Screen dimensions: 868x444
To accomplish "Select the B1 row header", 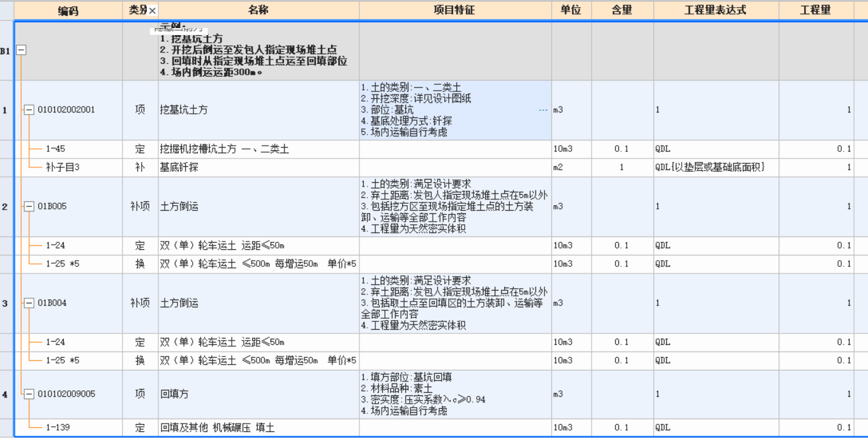I will tap(6, 51).
